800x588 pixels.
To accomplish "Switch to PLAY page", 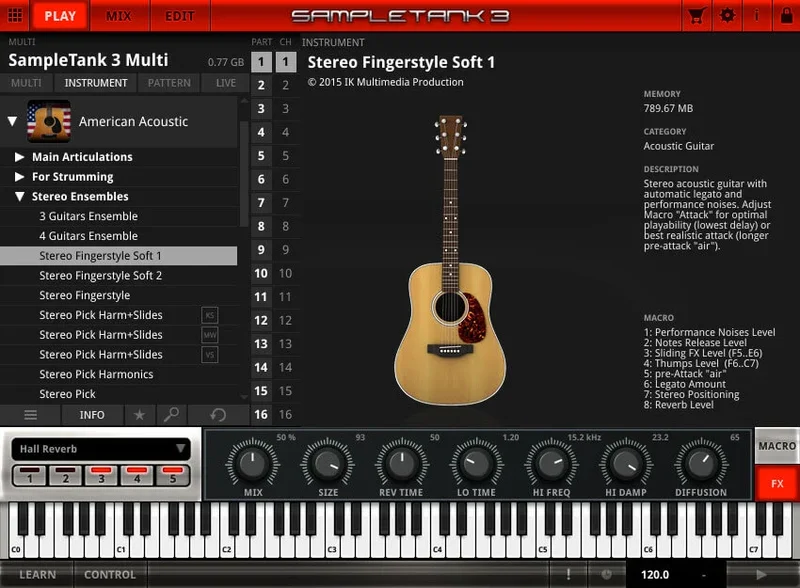I will tap(60, 16).
